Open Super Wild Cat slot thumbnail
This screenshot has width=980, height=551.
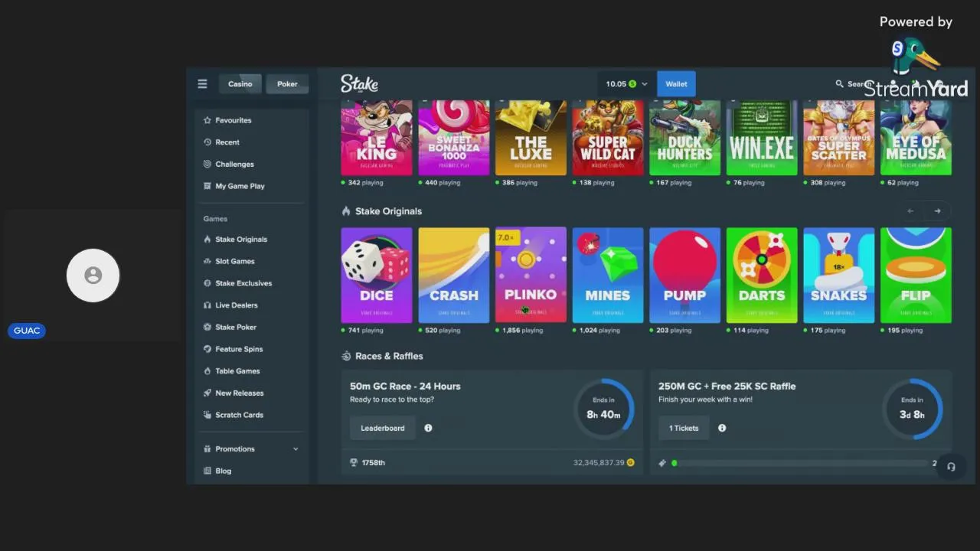click(x=608, y=138)
